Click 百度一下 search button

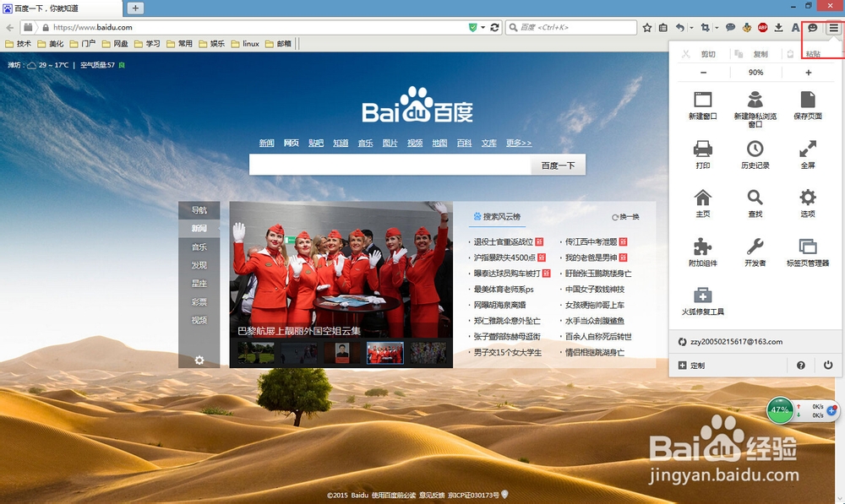coord(558,165)
